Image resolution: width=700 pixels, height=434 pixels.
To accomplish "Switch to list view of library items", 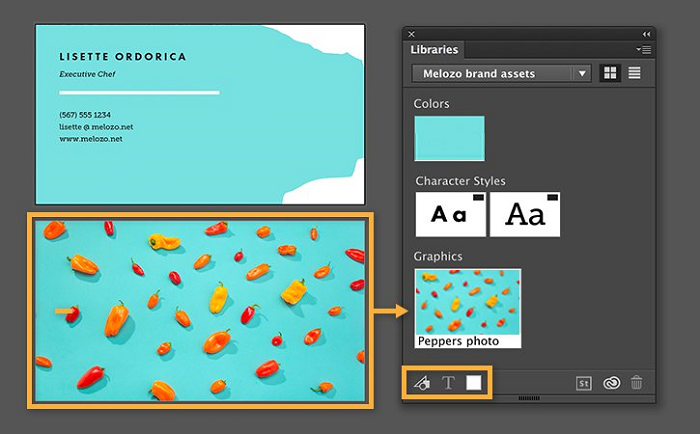I will (x=634, y=73).
